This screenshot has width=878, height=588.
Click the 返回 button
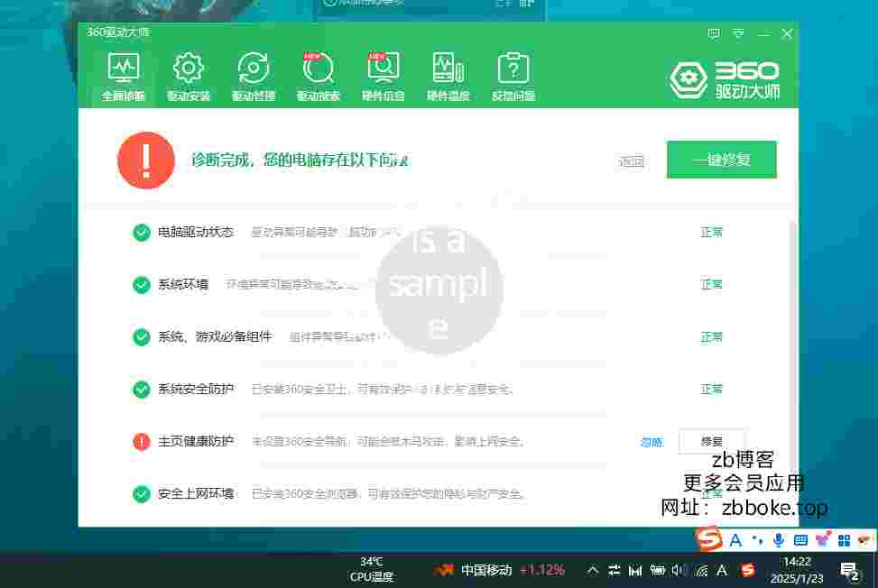pyautogui.click(x=632, y=161)
